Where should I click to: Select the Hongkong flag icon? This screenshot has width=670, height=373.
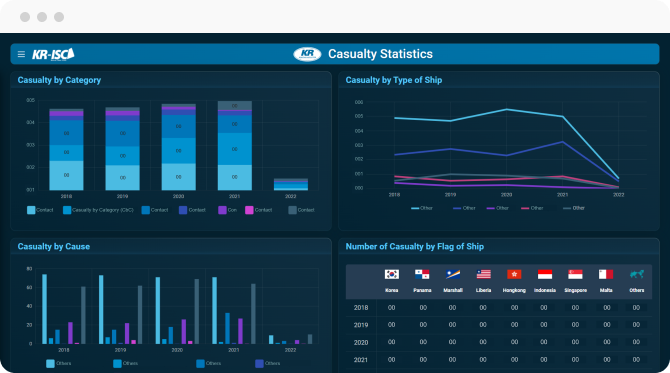[514, 274]
